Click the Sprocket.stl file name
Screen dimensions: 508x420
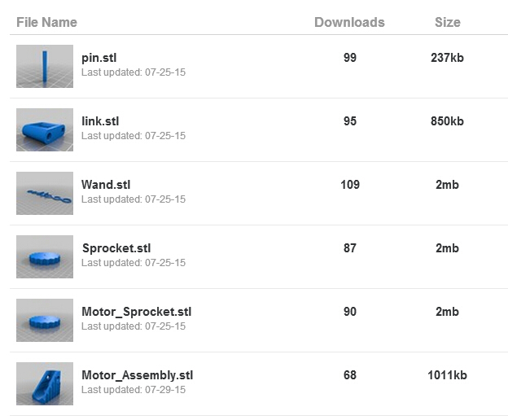pyautogui.click(x=116, y=248)
